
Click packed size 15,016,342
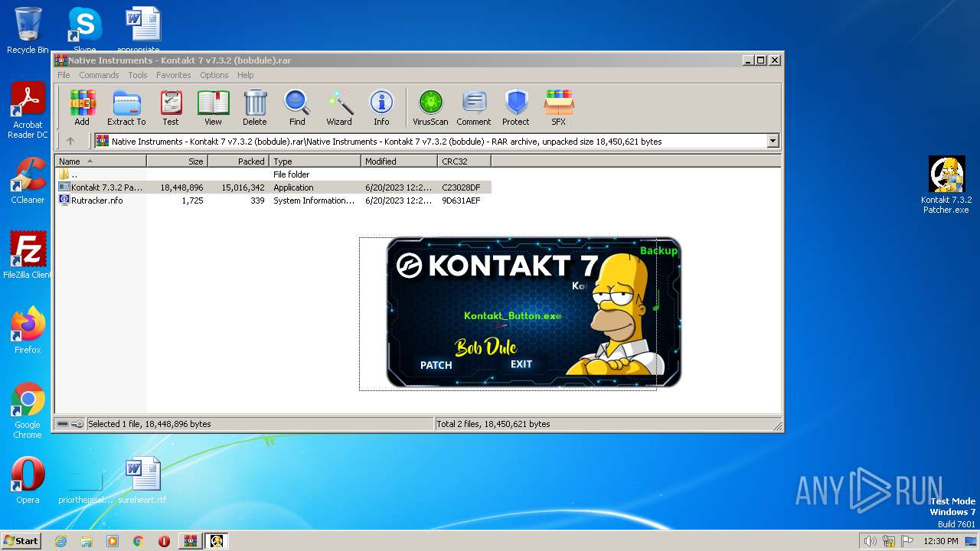pos(243,187)
